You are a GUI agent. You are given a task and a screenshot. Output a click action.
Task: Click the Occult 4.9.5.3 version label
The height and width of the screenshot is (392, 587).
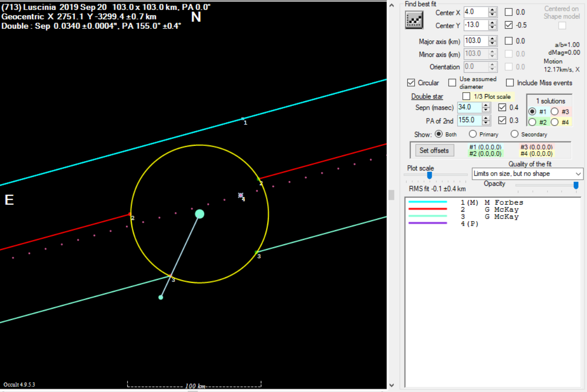(x=19, y=384)
